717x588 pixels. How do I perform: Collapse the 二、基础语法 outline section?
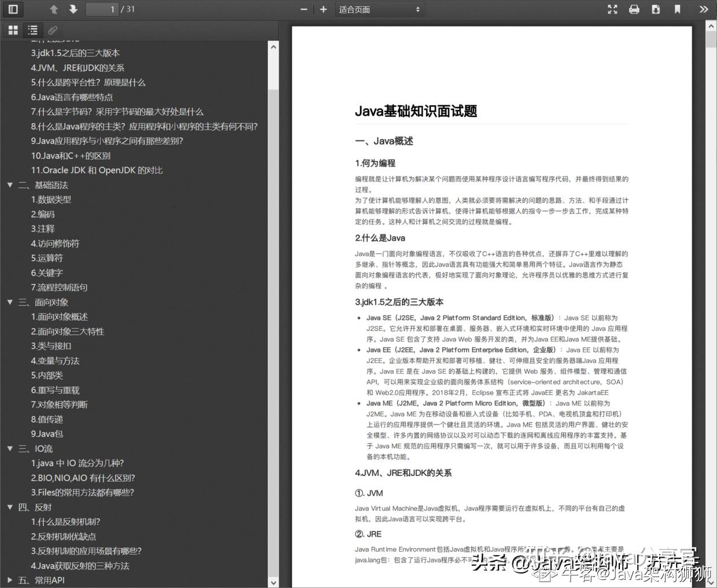10,184
